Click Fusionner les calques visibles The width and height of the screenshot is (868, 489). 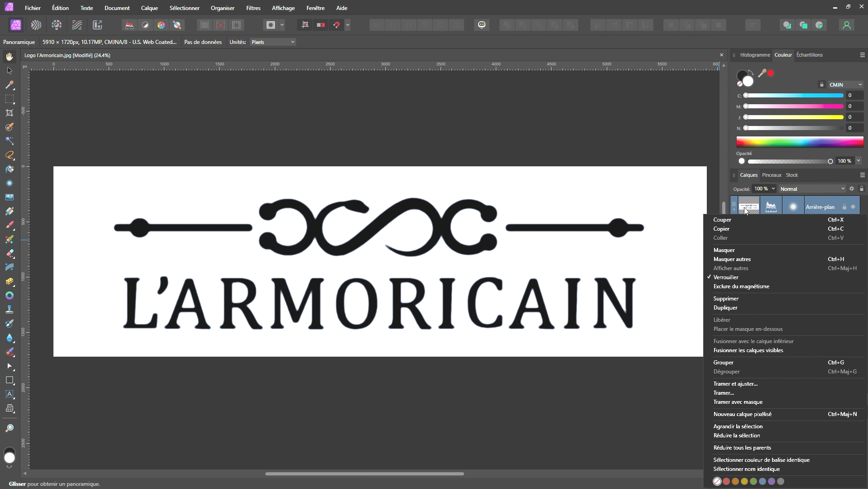pyautogui.click(x=748, y=350)
